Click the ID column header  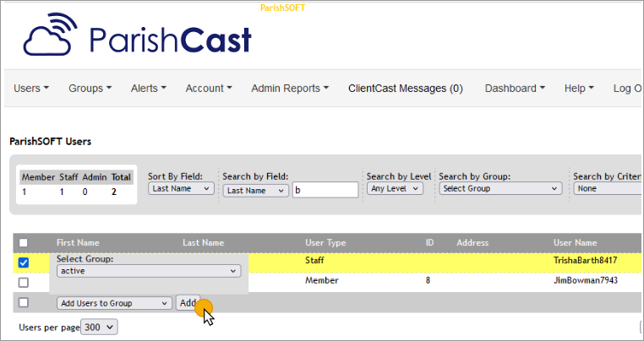click(x=429, y=242)
